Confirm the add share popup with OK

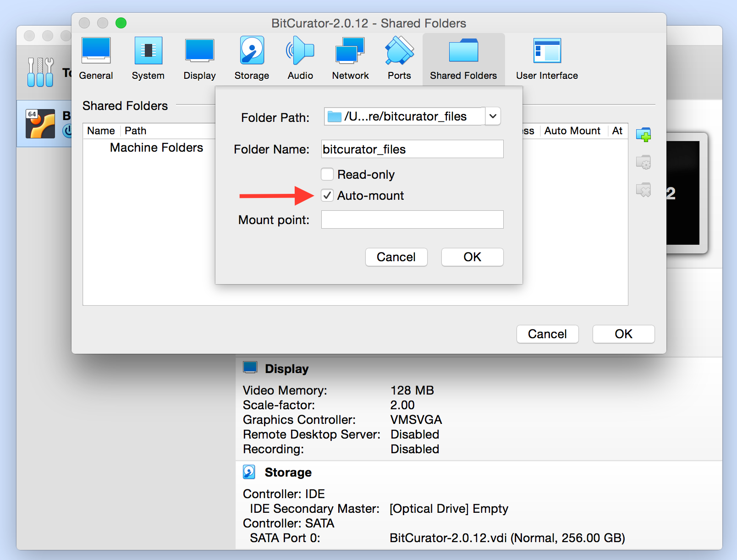tap(472, 257)
